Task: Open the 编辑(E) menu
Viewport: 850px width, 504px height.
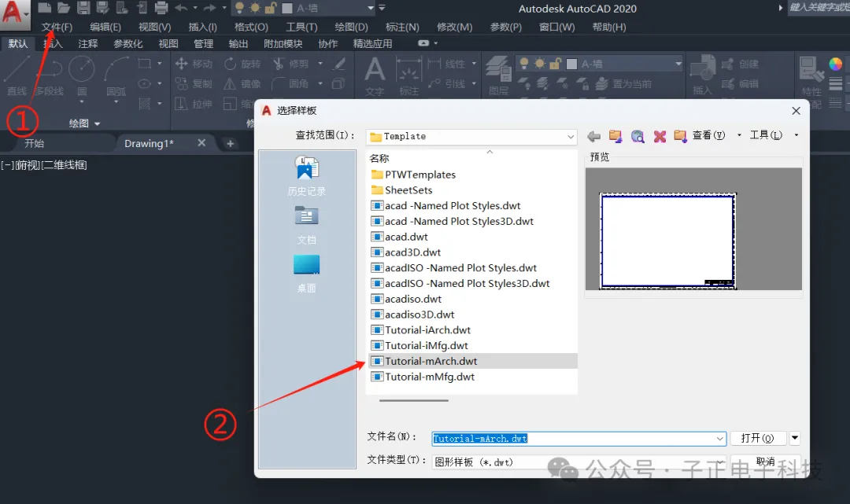Action: click(105, 27)
